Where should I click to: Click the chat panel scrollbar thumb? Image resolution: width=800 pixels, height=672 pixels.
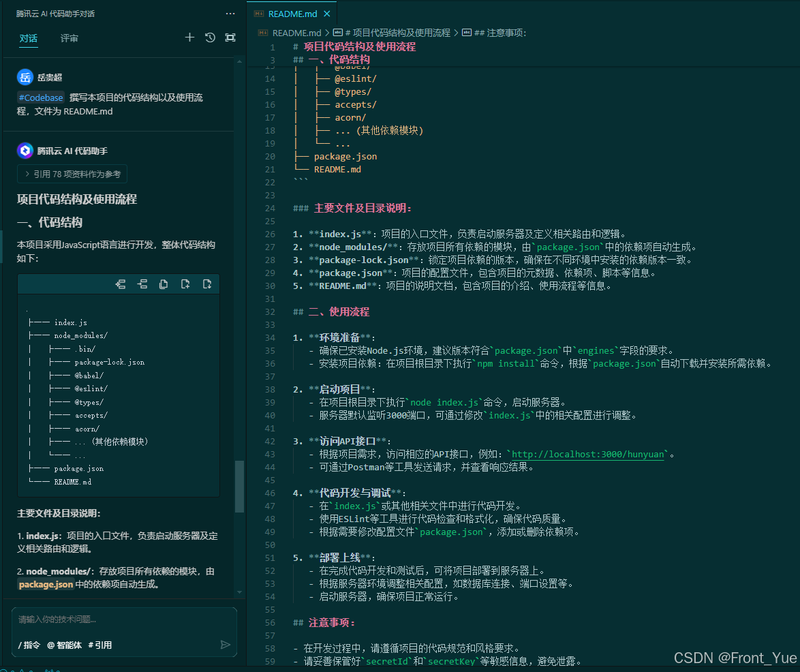point(239,486)
